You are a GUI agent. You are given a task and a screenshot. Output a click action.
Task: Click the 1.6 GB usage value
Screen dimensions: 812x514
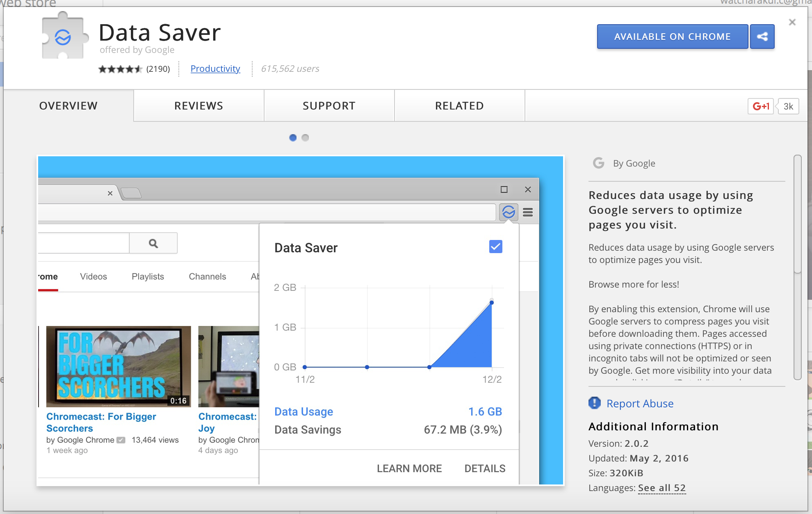pos(486,411)
